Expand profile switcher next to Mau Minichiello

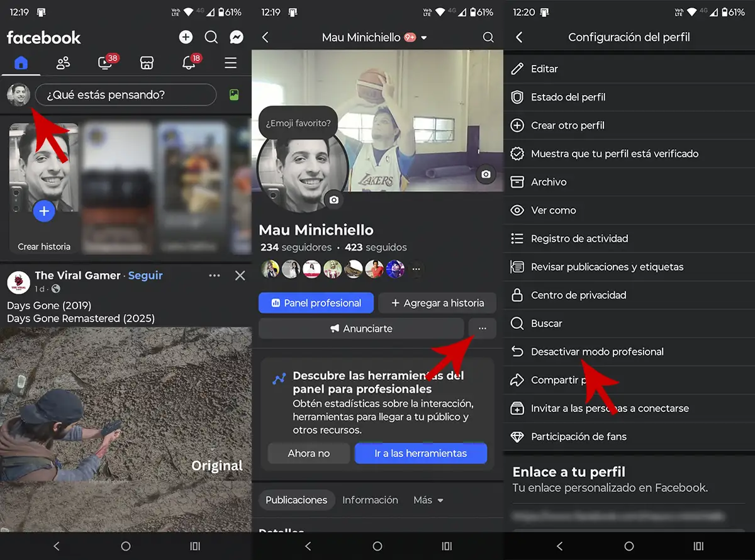pos(424,38)
